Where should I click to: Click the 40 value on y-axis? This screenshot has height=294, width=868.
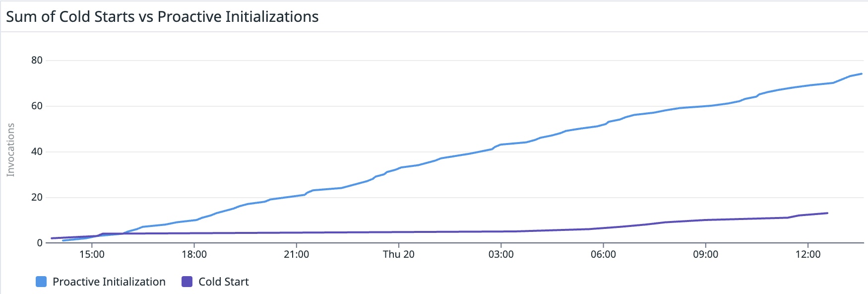pos(37,151)
